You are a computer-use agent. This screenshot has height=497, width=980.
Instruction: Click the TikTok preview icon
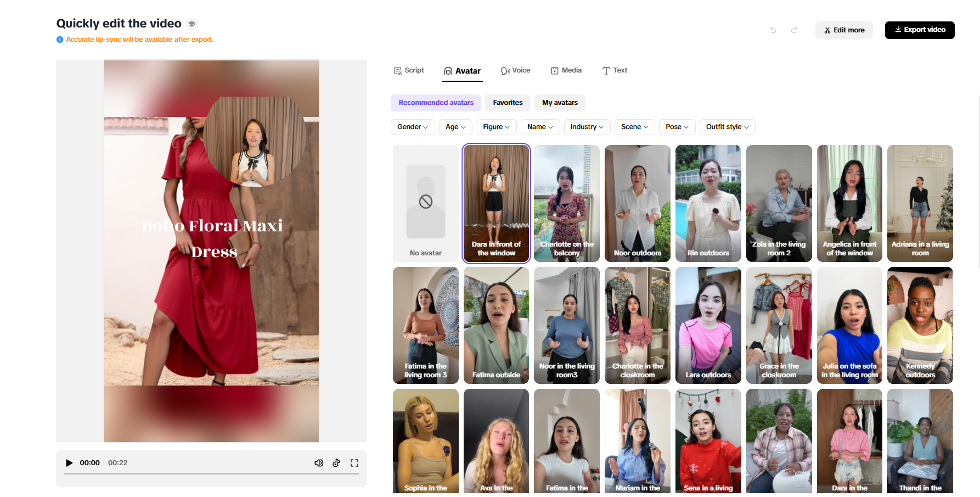(x=336, y=463)
